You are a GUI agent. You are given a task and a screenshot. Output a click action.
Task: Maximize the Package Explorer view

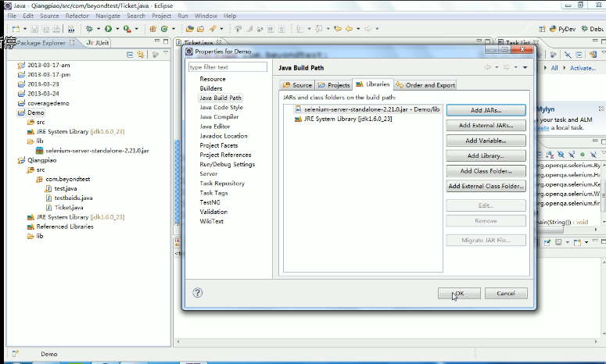pos(166,41)
